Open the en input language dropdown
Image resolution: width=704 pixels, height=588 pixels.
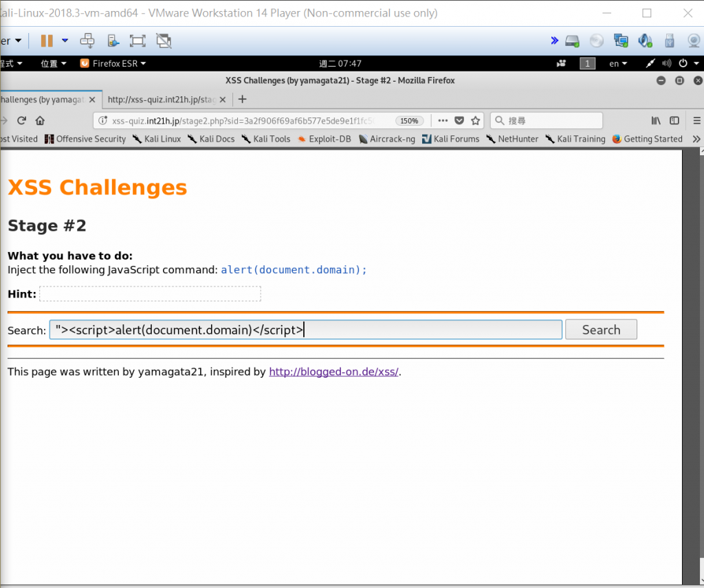click(x=618, y=63)
